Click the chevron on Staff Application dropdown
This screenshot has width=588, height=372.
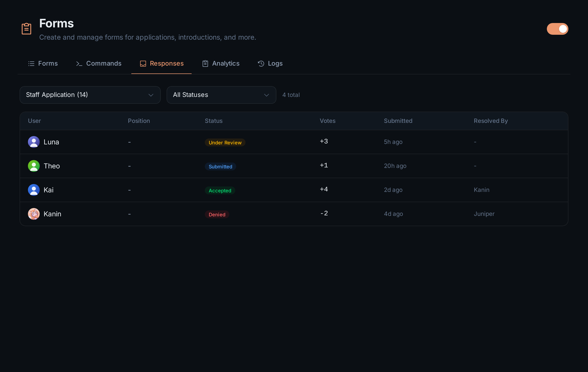(x=151, y=95)
